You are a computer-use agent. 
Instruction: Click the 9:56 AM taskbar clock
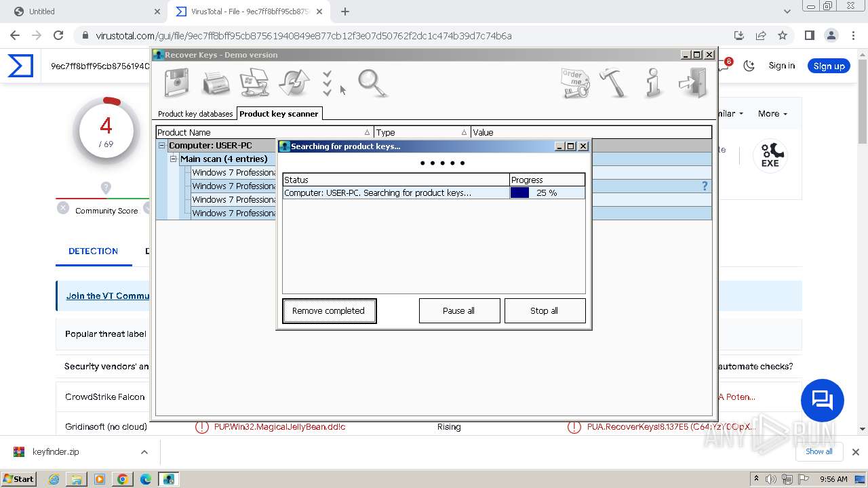(x=833, y=479)
